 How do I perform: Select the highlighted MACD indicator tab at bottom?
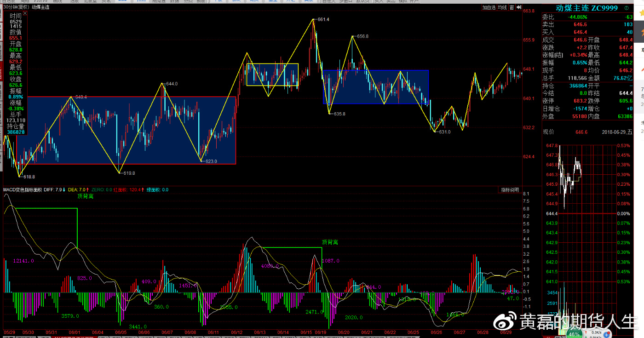tap(74, 337)
